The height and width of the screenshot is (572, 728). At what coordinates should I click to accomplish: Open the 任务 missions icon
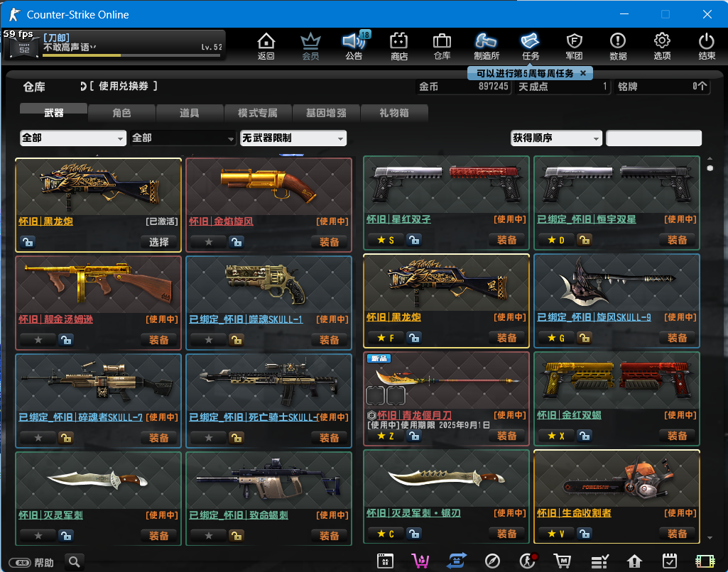[x=531, y=45]
